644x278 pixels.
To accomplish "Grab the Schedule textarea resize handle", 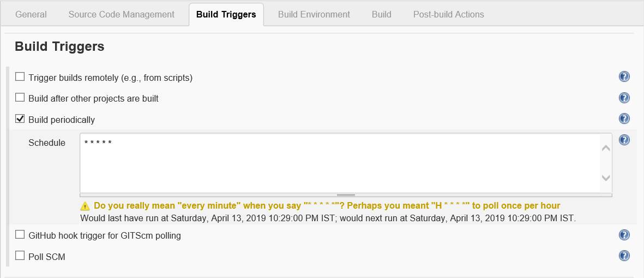I will [x=346, y=195].
